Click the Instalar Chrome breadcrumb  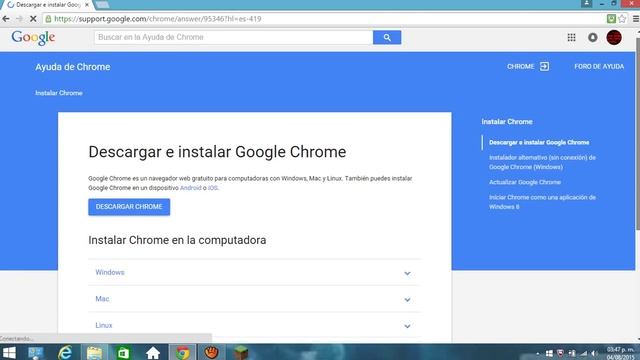59,93
